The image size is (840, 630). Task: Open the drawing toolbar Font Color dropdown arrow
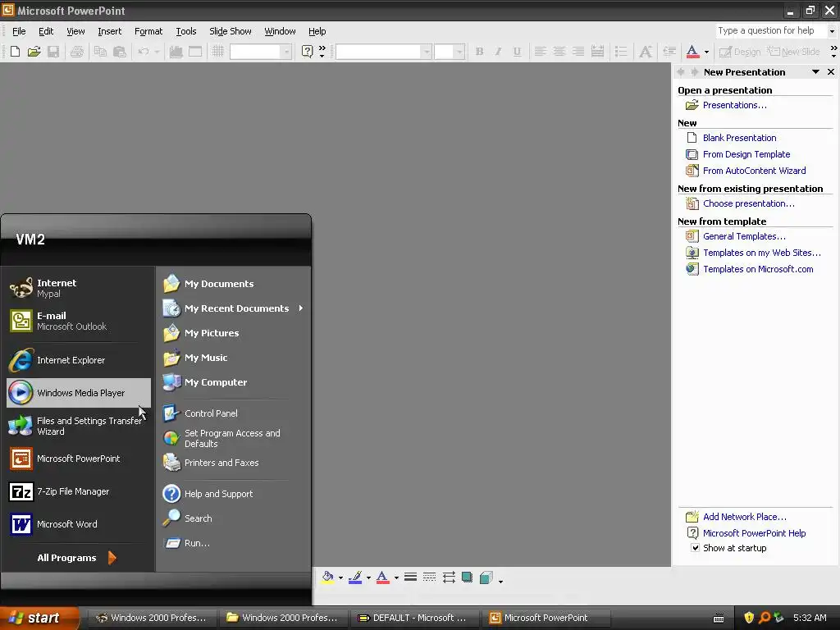396,577
